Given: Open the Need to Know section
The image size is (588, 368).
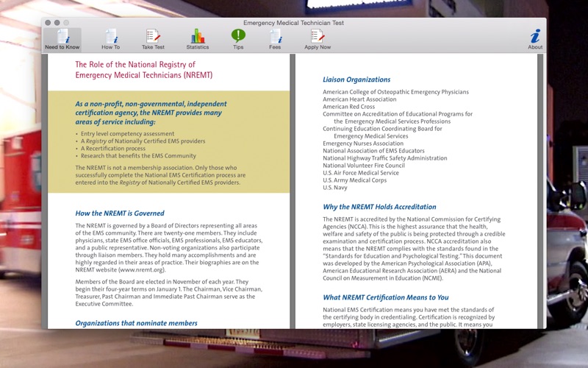Looking at the screenshot, I should click(62, 38).
